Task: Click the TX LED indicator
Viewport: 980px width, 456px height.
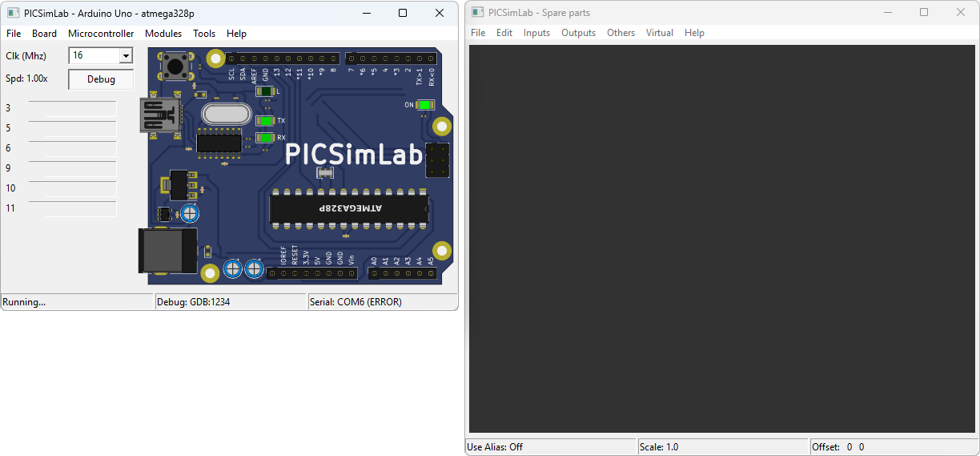Action: [265, 120]
